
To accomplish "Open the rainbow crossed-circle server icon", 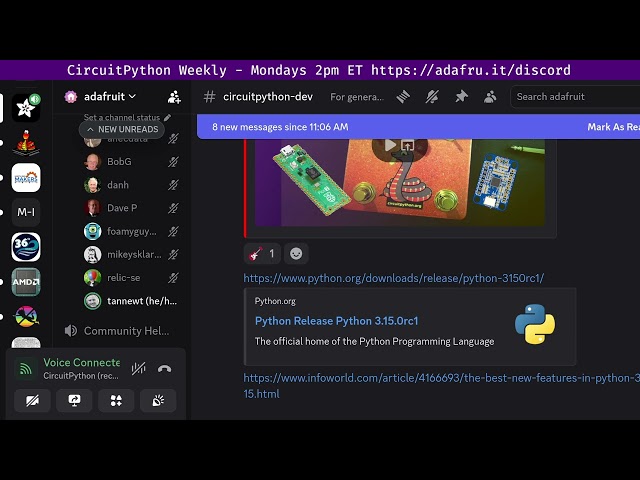I will [x=26, y=316].
